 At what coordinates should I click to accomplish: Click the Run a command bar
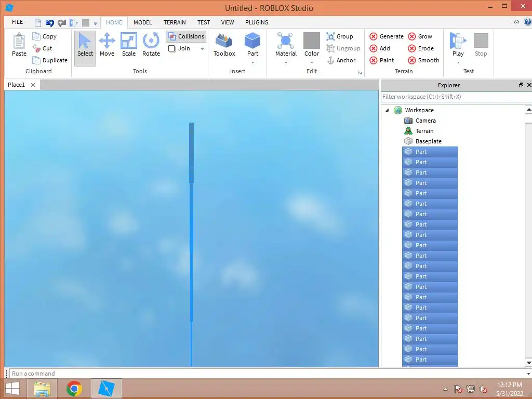click(x=268, y=374)
